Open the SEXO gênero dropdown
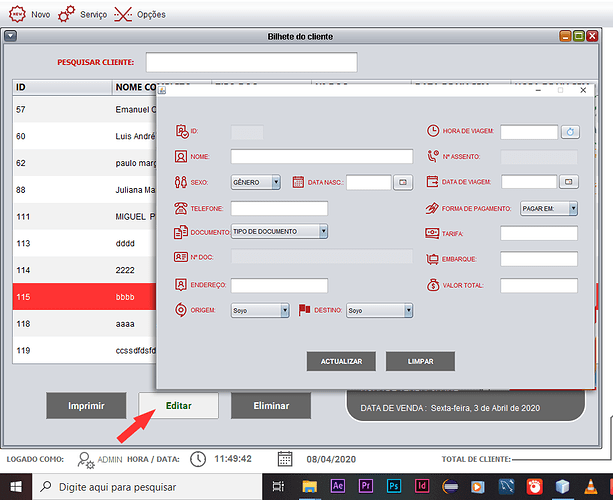Image resolution: width=613 pixels, height=500 pixels. [256, 182]
